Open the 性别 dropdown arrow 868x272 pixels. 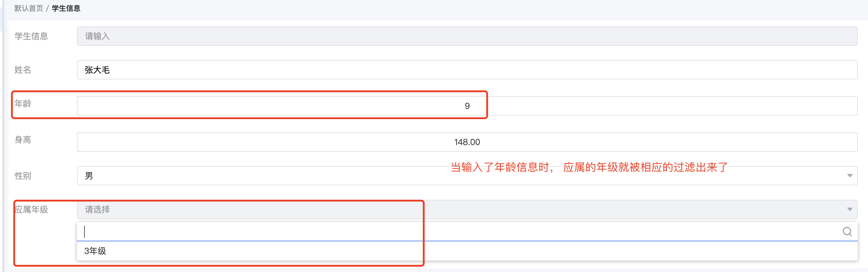pyautogui.click(x=849, y=176)
